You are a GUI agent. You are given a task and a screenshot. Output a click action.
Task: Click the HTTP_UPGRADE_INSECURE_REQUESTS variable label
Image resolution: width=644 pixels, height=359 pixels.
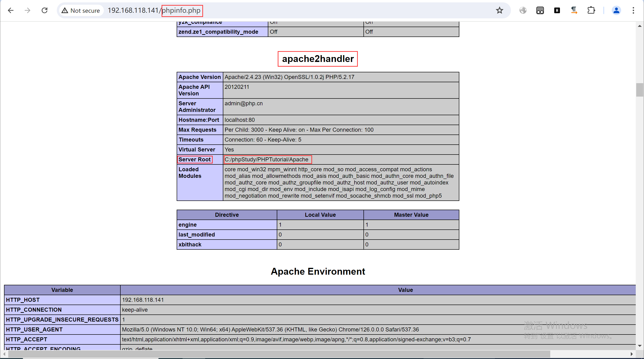[62, 319]
